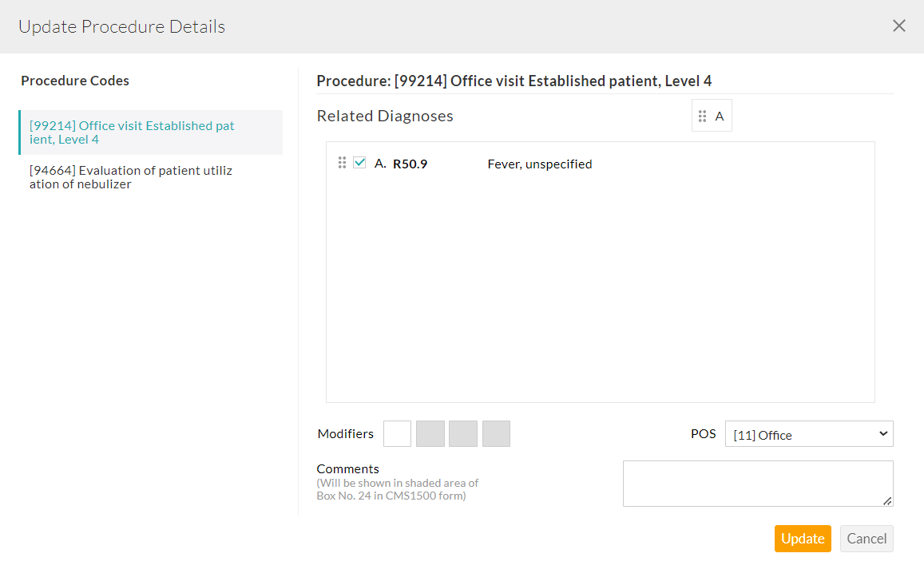Screen dimensions: 924x565
Task: Close the Update Procedure Details dialog
Action: [899, 26]
